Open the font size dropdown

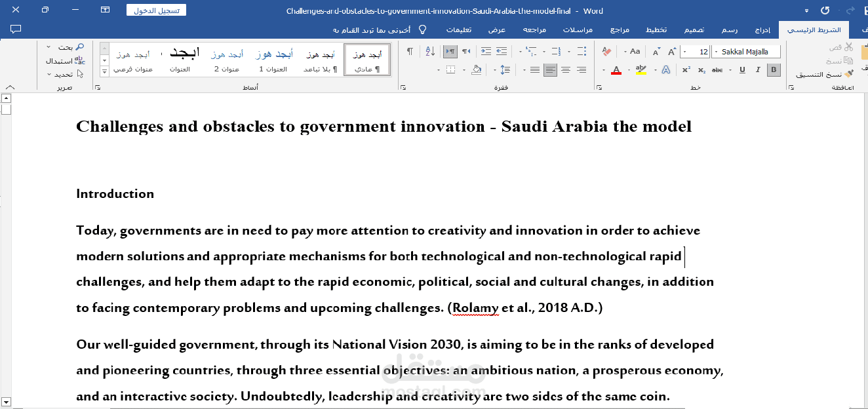tap(684, 52)
